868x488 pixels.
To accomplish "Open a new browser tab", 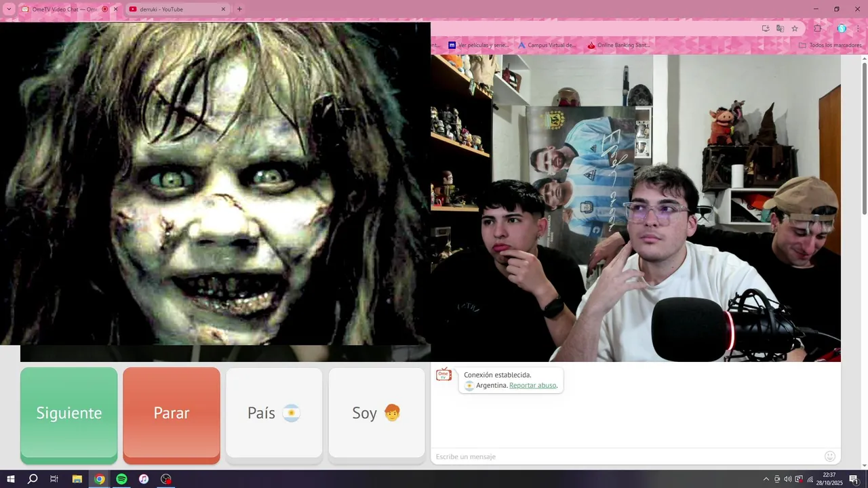I will [x=239, y=9].
